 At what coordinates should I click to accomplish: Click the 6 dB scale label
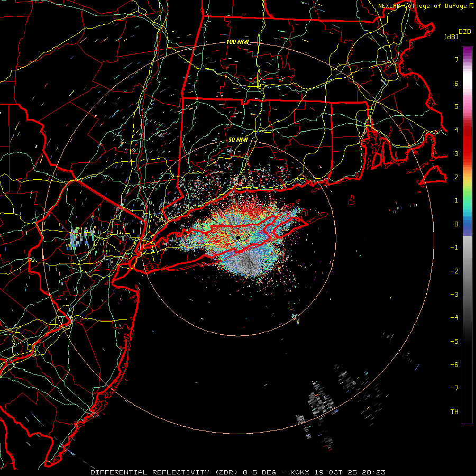pyautogui.click(x=456, y=83)
